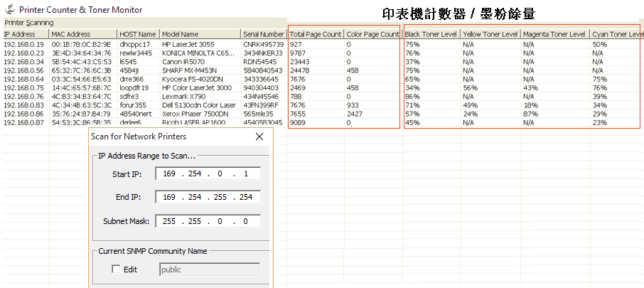Click total page count 23443
The image size is (644, 288).
click(299, 62)
